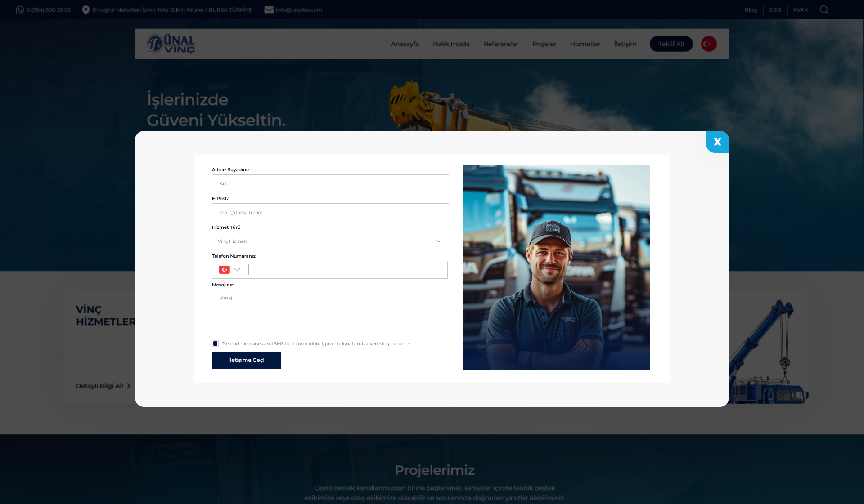Focus the E-Posta input field

[x=330, y=212]
